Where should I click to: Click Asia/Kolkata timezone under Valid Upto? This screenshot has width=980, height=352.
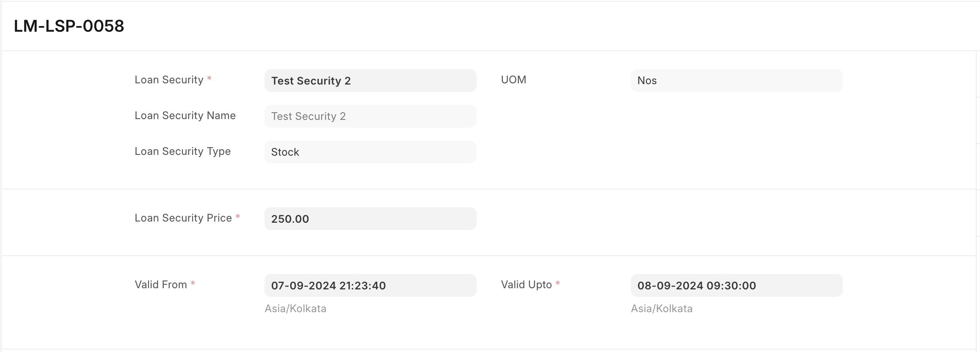pyautogui.click(x=662, y=309)
